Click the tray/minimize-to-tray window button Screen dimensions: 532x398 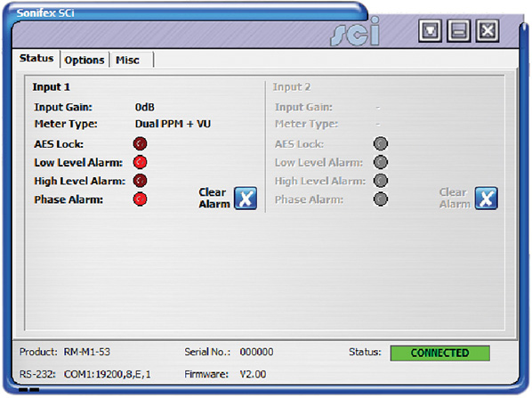[430, 30]
